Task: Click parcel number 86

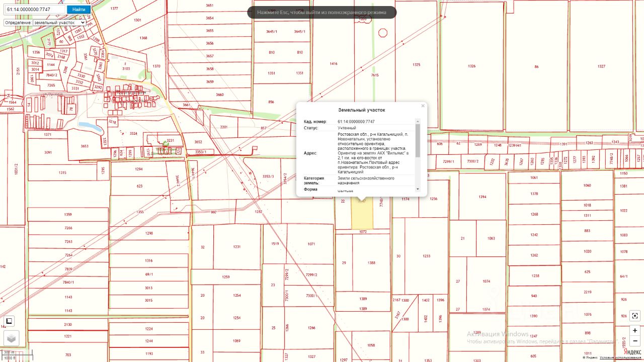Action: (536, 66)
